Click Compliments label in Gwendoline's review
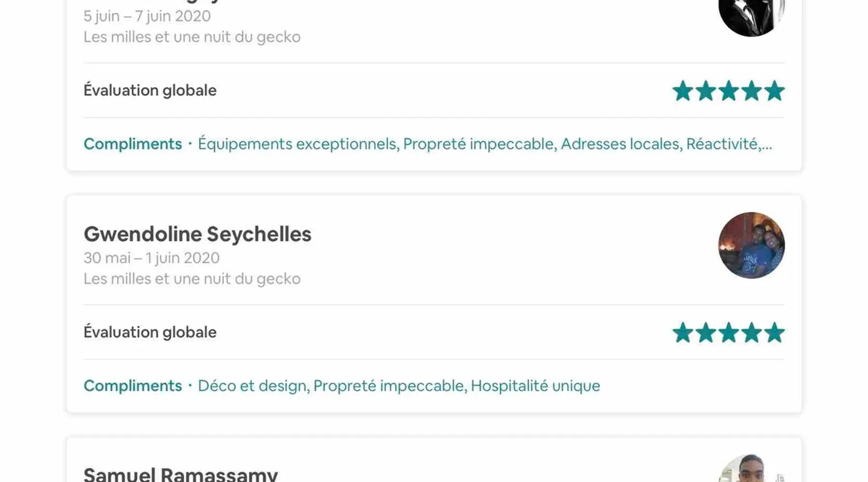The image size is (868, 482). tap(133, 386)
